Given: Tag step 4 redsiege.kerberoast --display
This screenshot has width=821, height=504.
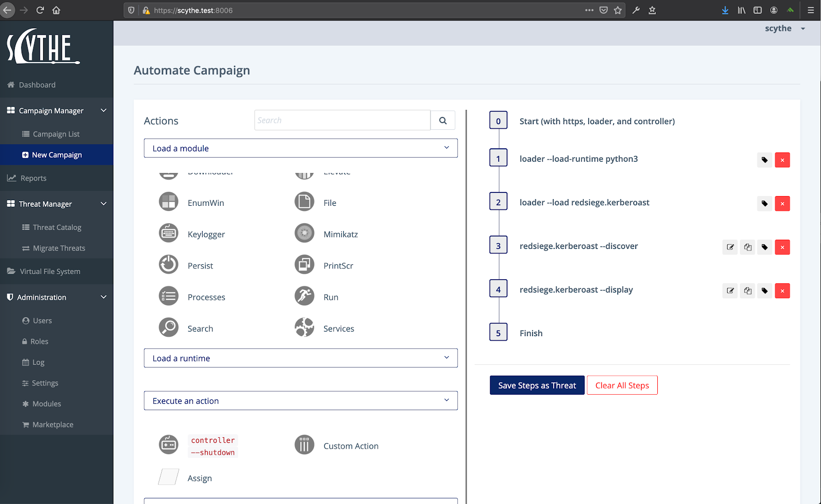Looking at the screenshot, I should [x=765, y=291].
